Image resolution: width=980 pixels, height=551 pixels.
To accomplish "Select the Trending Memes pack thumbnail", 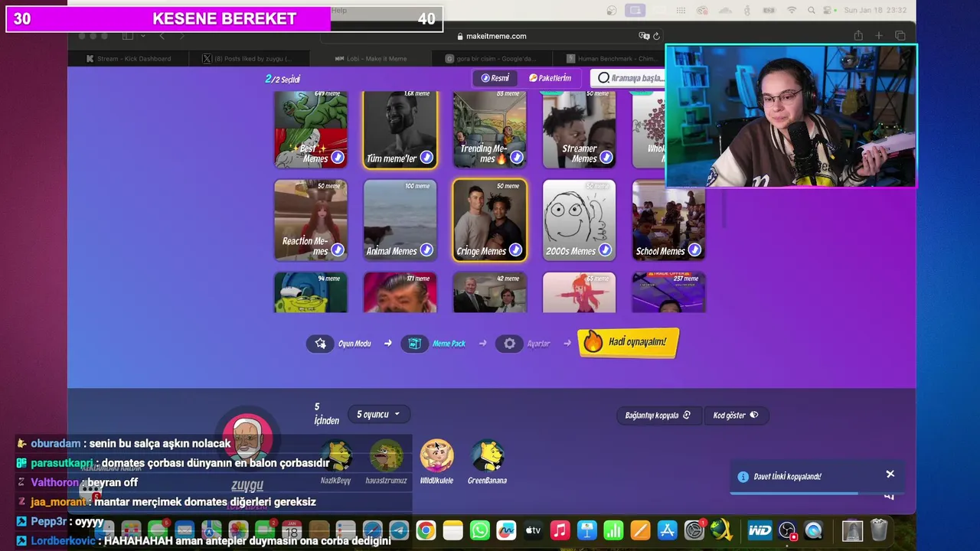I will tap(490, 129).
